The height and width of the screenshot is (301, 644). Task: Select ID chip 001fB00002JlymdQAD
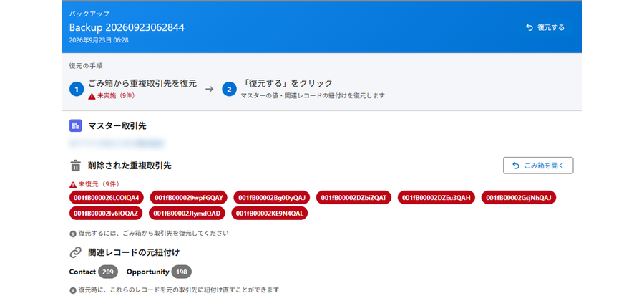tap(187, 214)
